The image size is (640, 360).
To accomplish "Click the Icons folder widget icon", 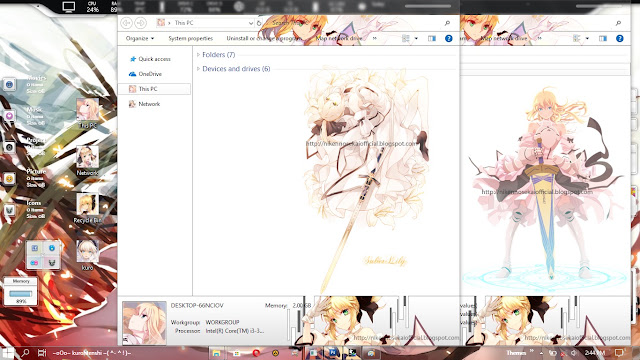I will pos(9,210).
